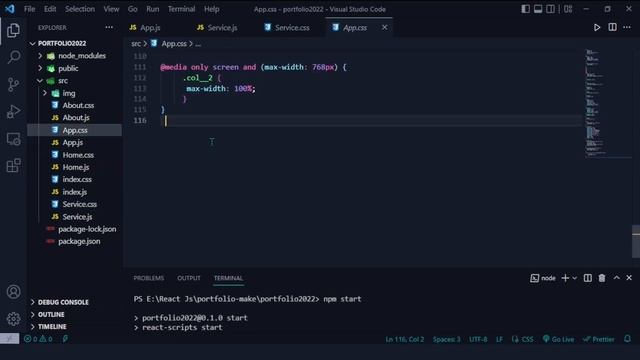Screen dimensions: 640x360
Task: Open the Extensions view icon
Action: [x=13, y=165]
